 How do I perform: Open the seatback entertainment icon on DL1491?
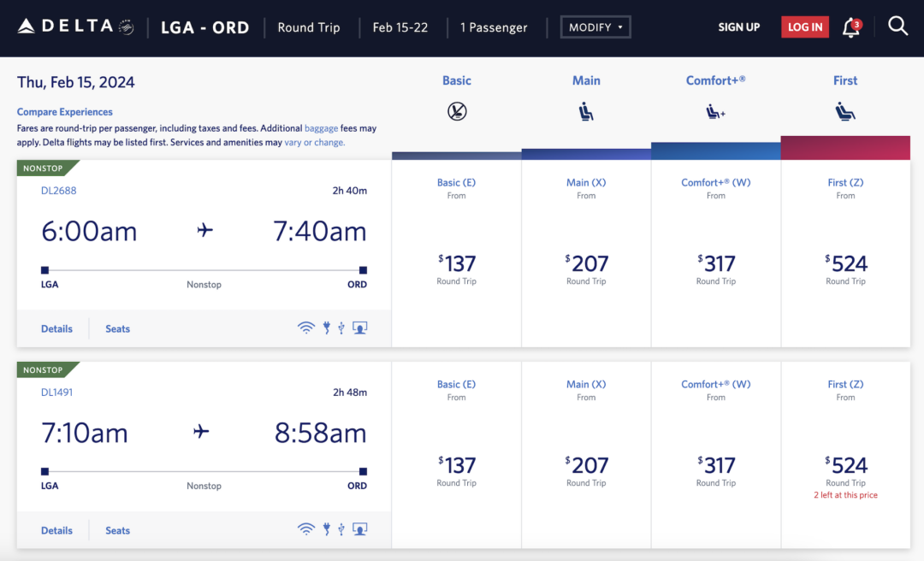click(x=359, y=529)
